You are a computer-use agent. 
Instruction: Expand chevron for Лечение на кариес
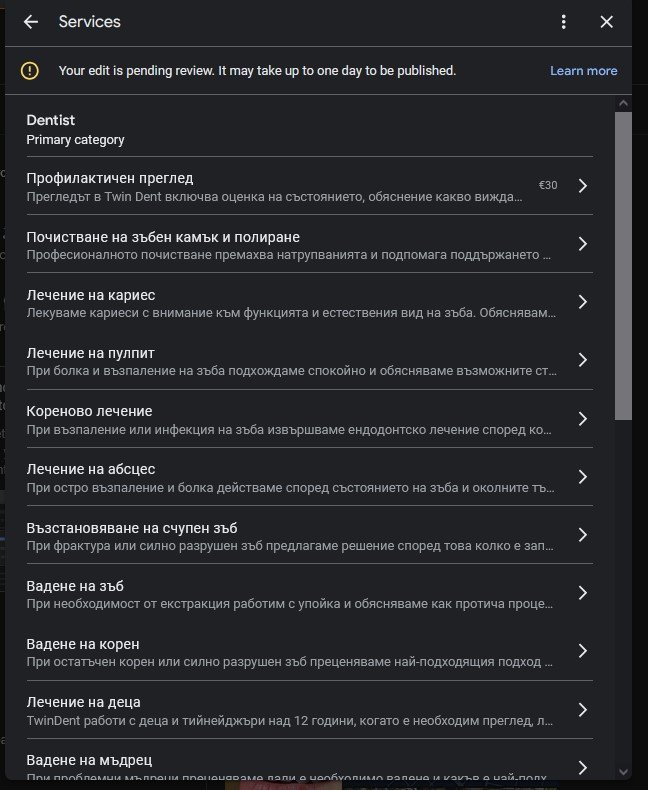coord(582,302)
